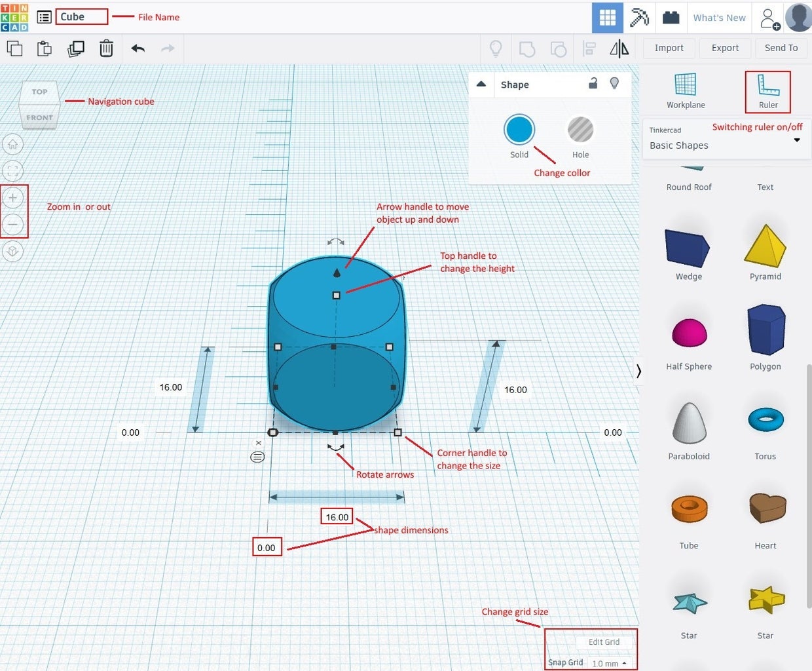Click the Export button

pos(724,48)
